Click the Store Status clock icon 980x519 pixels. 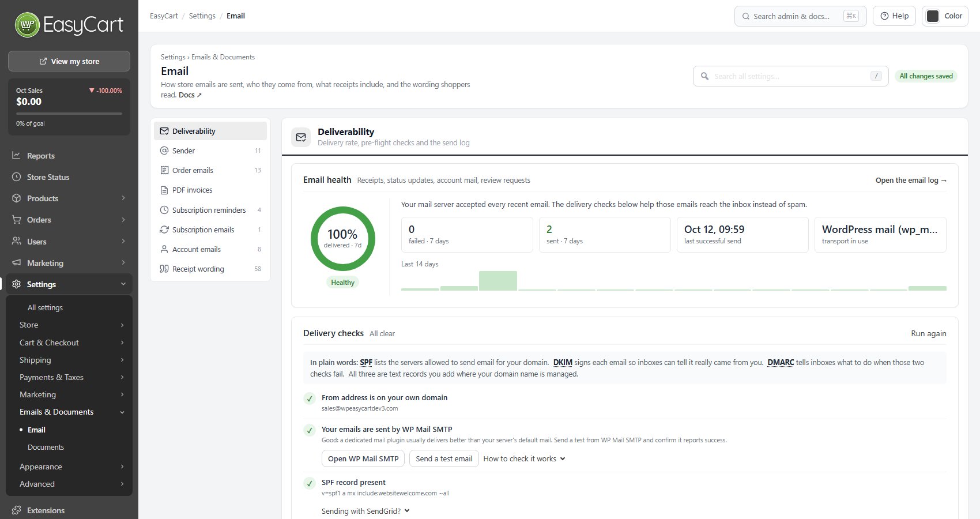pos(16,177)
